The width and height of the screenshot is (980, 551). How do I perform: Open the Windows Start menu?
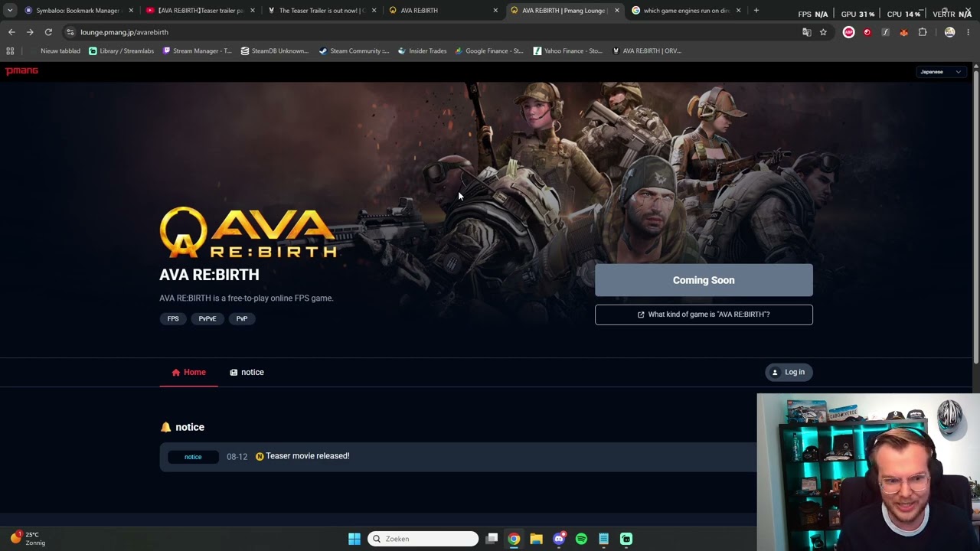point(354,539)
